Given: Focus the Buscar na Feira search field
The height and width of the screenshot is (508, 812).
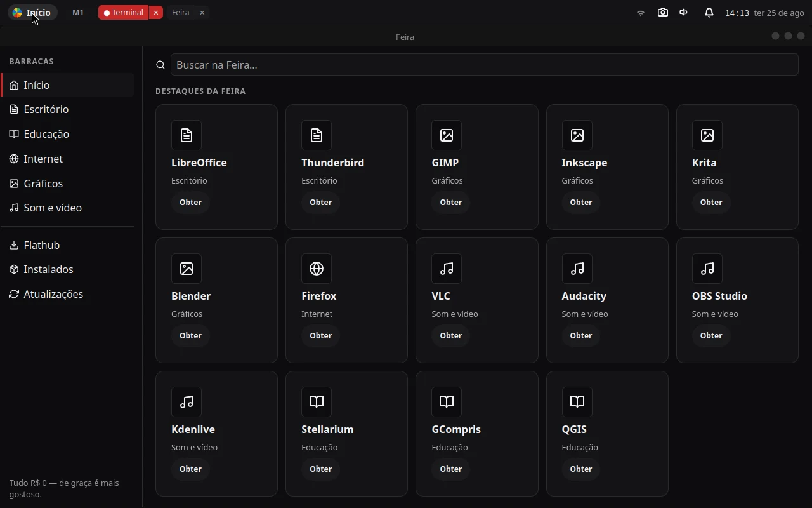Looking at the screenshot, I should [x=484, y=65].
